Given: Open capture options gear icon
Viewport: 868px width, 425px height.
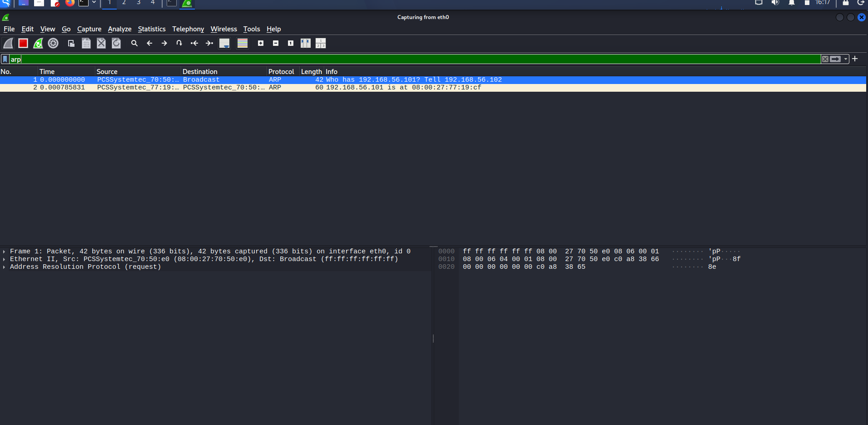Looking at the screenshot, I should click(53, 43).
